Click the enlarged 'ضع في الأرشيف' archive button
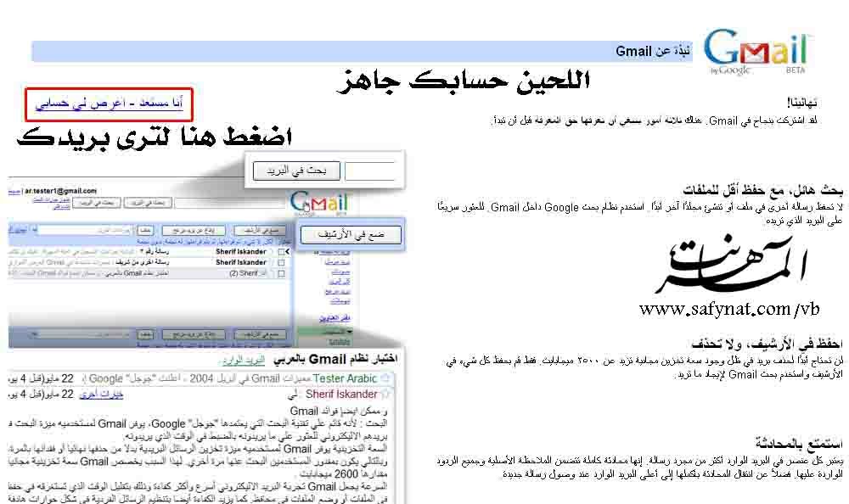This screenshot has height=504, width=849. point(351,234)
